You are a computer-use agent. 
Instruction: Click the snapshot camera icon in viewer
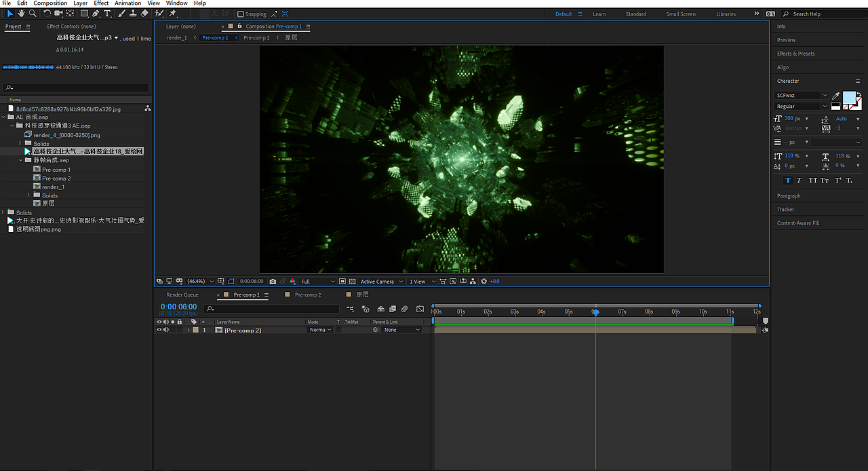pyautogui.click(x=273, y=281)
